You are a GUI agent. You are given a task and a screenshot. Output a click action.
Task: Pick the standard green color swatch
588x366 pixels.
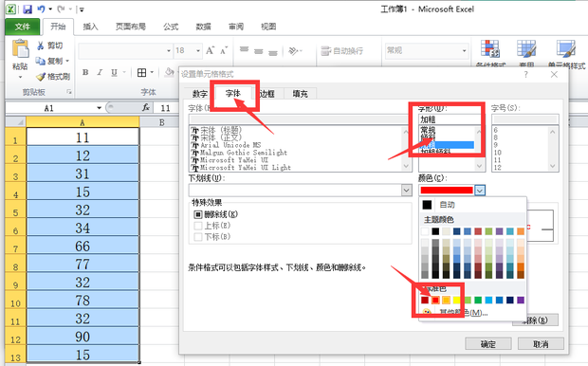(x=478, y=300)
